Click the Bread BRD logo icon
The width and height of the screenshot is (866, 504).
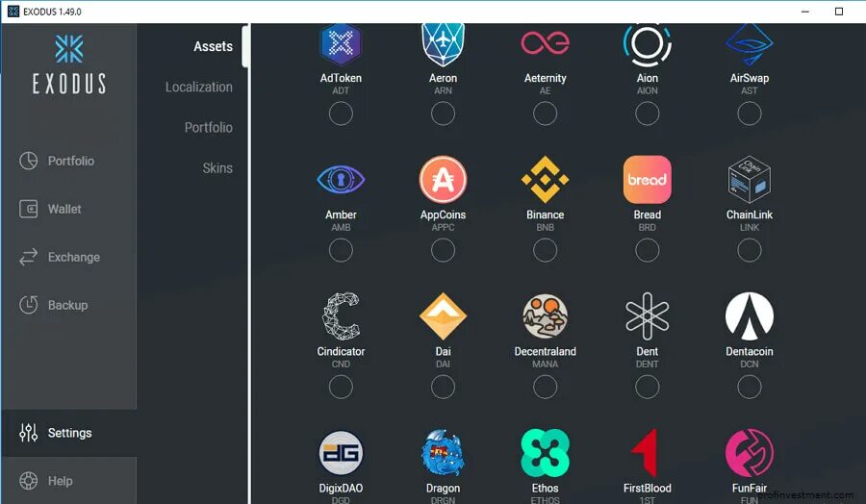pyautogui.click(x=648, y=180)
